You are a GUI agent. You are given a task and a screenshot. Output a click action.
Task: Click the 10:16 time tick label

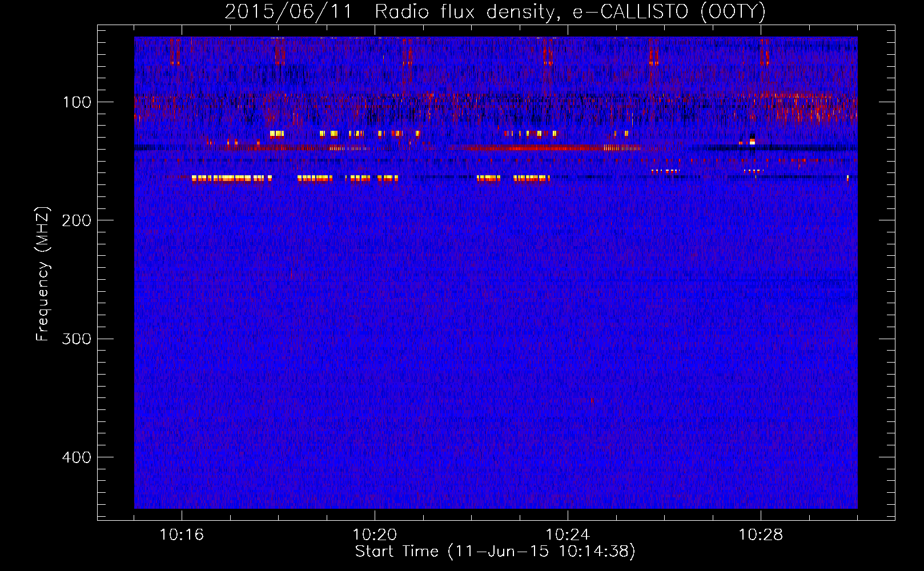click(x=182, y=534)
